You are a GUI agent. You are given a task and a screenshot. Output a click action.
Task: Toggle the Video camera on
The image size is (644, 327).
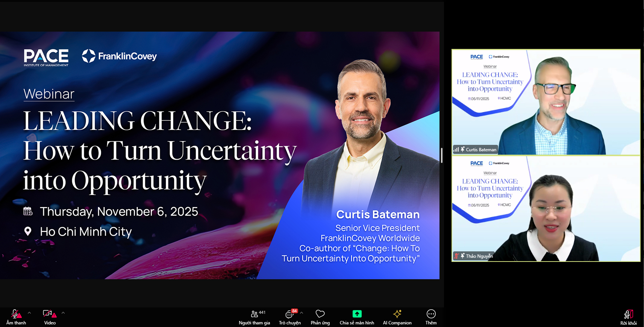(49, 317)
